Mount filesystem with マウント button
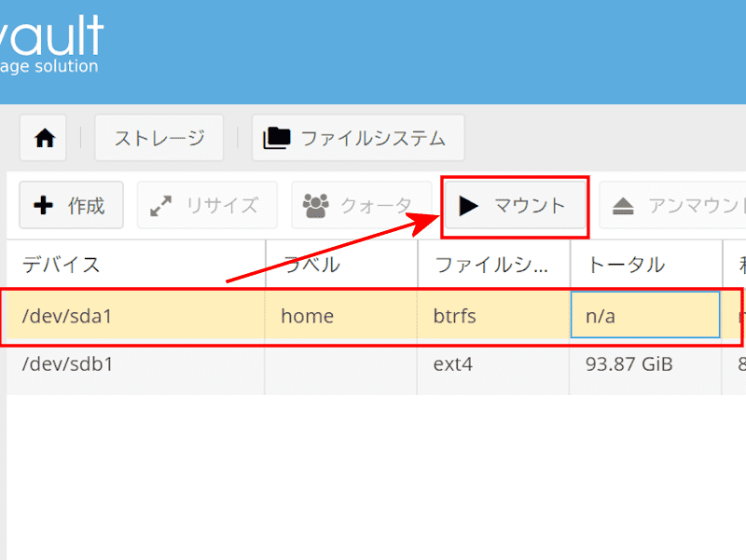Screen dimensions: 746x560 pos(516,205)
